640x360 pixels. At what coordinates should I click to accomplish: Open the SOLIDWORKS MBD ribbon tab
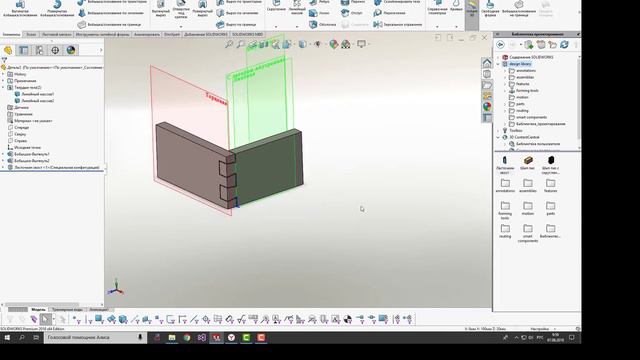pos(247,35)
